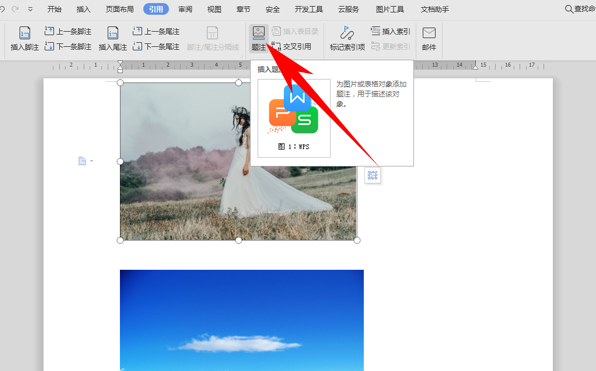This screenshot has height=371, width=596.
Task: Switch to the 页面布局 tab
Action: (x=119, y=9)
